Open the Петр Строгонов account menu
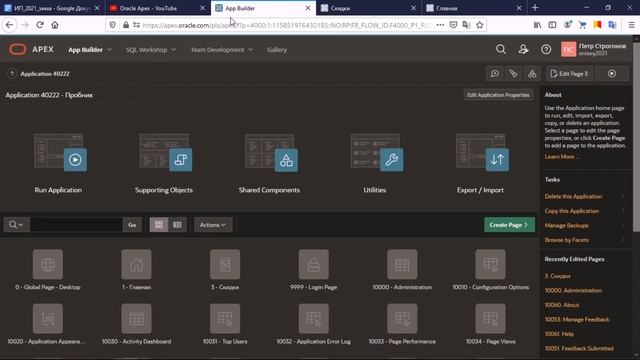Image resolution: width=640 pixels, height=360 pixels. (593, 49)
